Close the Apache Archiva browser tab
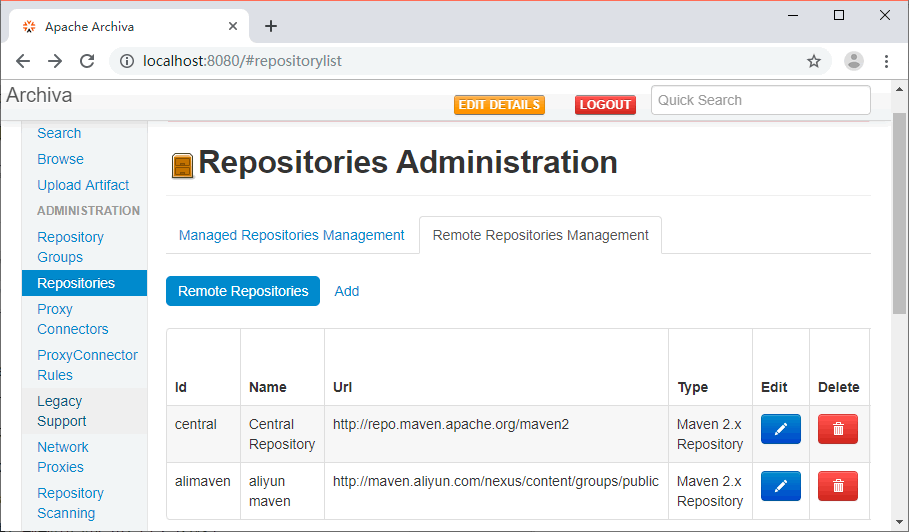The height and width of the screenshot is (532, 909). pyautogui.click(x=232, y=26)
